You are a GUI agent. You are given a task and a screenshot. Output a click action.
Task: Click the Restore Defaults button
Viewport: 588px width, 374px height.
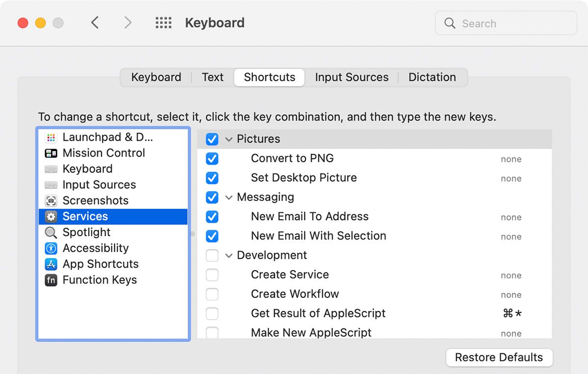[x=499, y=357]
